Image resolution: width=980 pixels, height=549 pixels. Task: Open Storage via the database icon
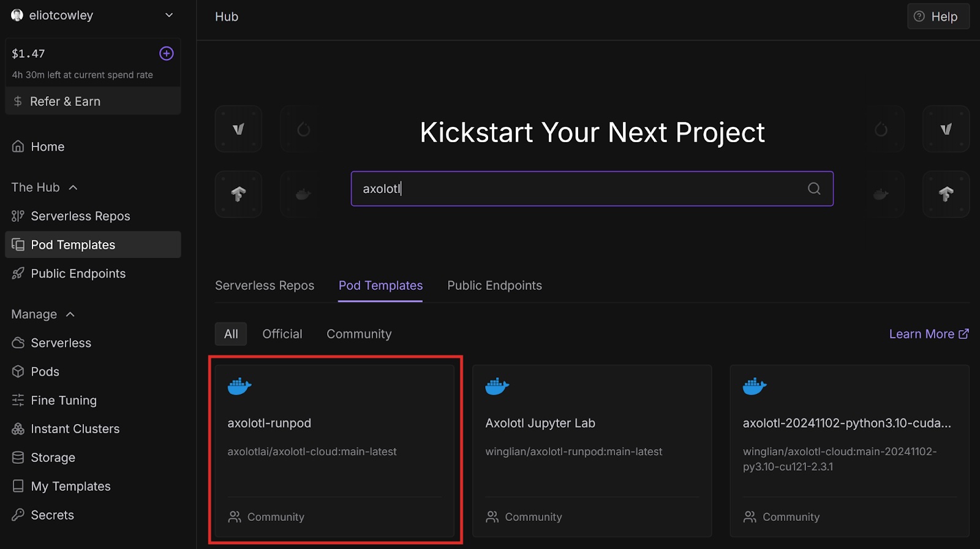18,458
